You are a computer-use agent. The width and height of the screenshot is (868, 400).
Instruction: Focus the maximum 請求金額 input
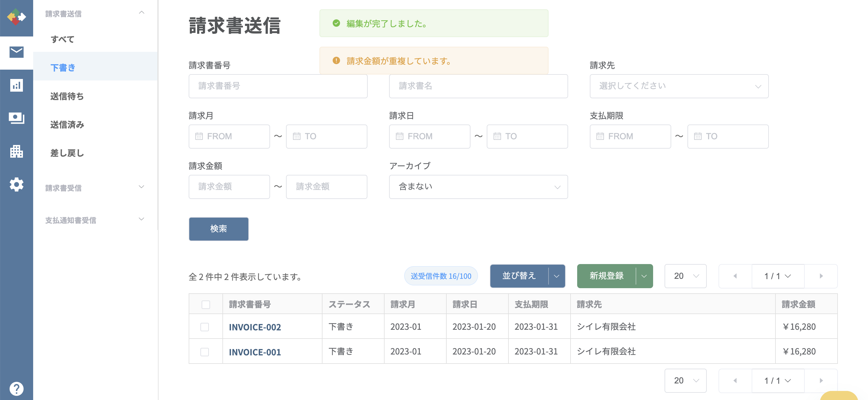coord(326,187)
